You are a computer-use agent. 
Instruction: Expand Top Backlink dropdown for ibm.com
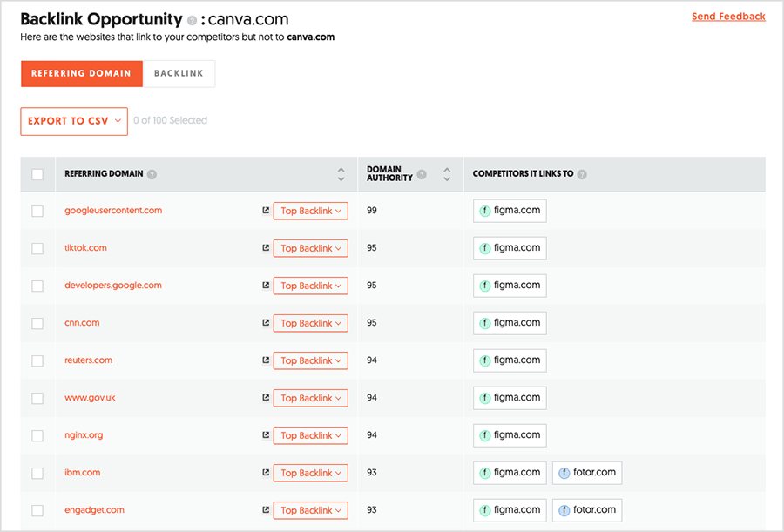click(310, 473)
